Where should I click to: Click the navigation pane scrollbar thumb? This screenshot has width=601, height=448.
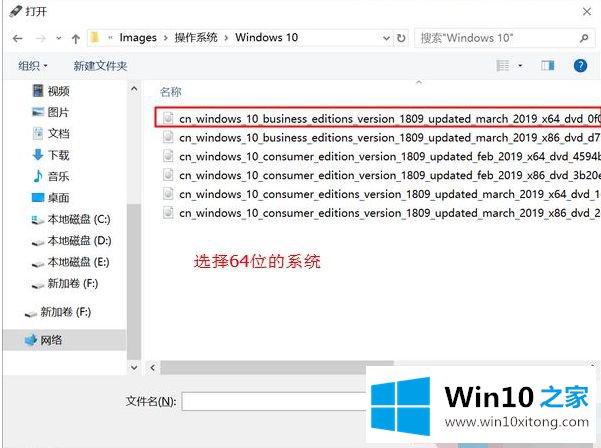133,282
